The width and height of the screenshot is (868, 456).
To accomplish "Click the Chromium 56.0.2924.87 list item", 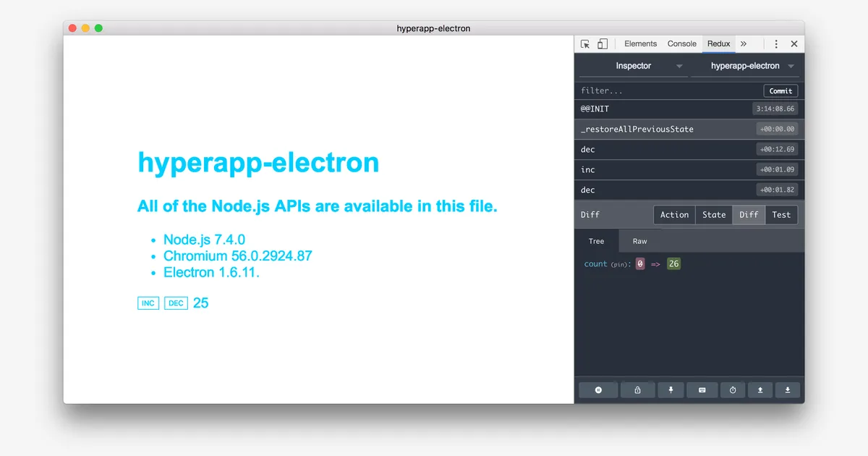I will tap(238, 256).
